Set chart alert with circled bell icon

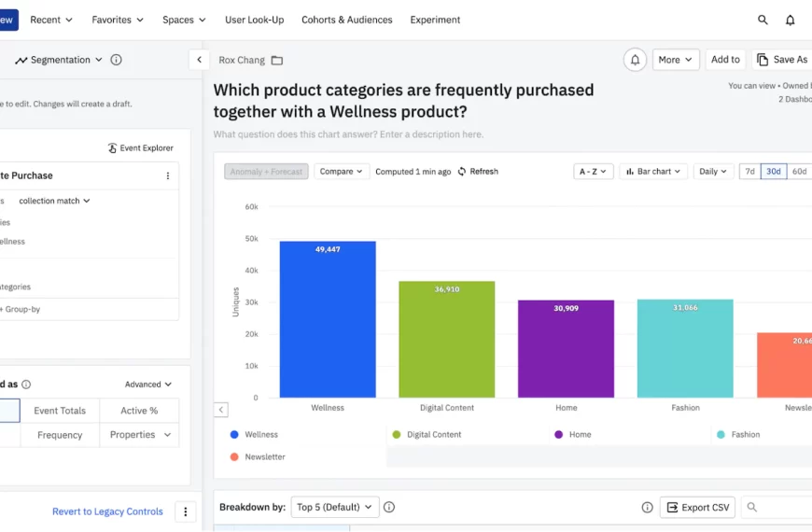pos(635,60)
